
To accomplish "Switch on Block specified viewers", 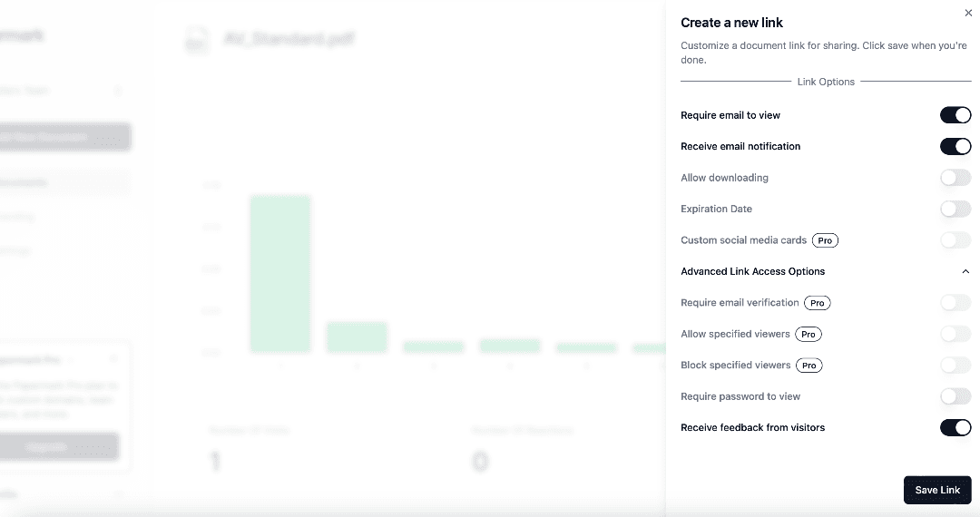I will click(955, 366).
